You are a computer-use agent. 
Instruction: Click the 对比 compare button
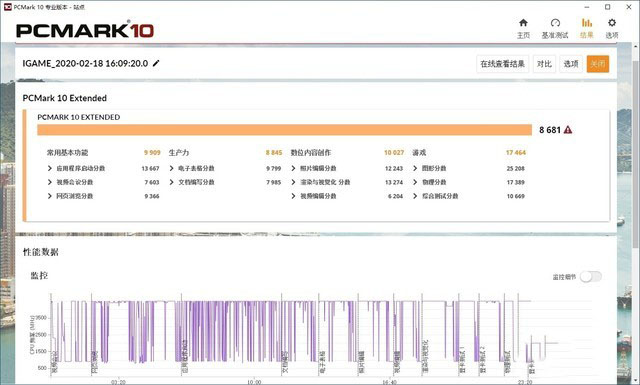[544, 64]
